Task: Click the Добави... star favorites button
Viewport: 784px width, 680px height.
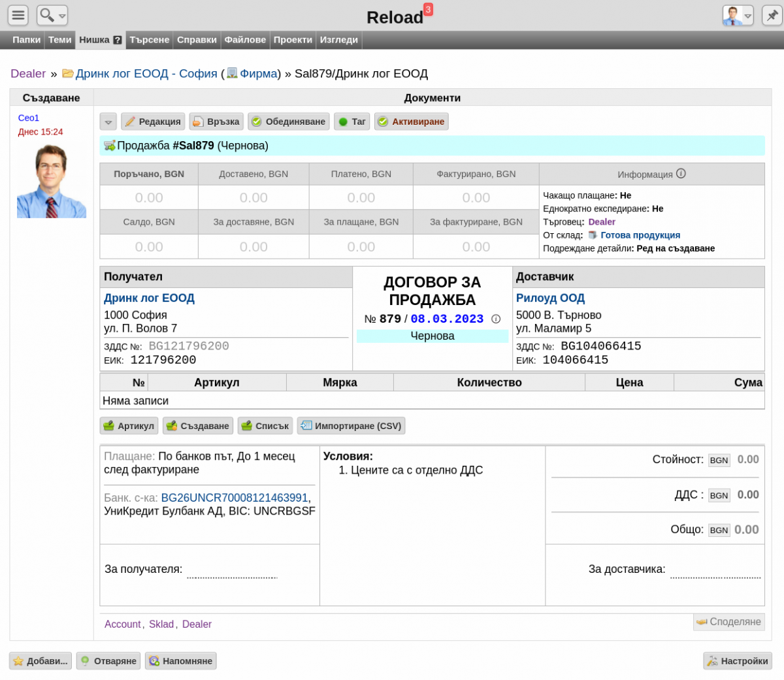Action: click(41, 661)
